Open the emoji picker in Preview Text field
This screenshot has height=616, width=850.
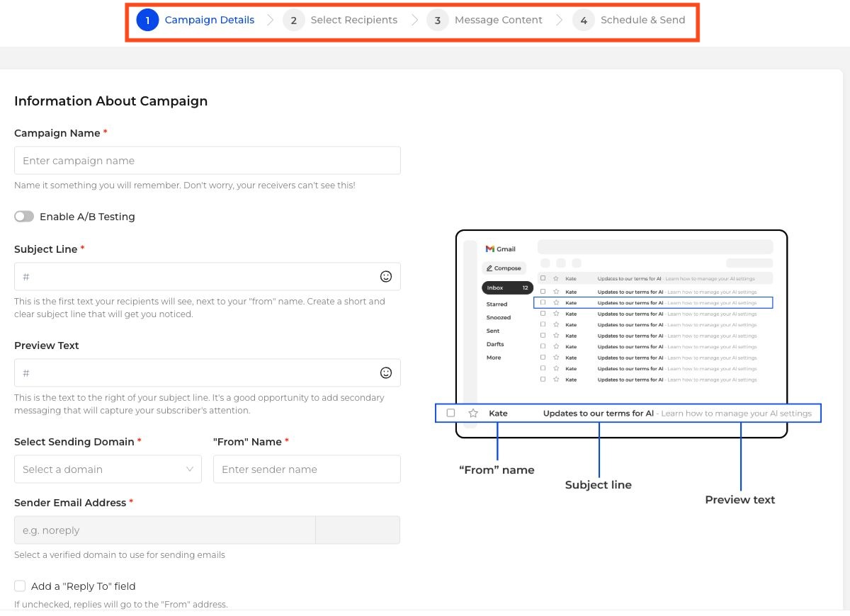pos(386,372)
